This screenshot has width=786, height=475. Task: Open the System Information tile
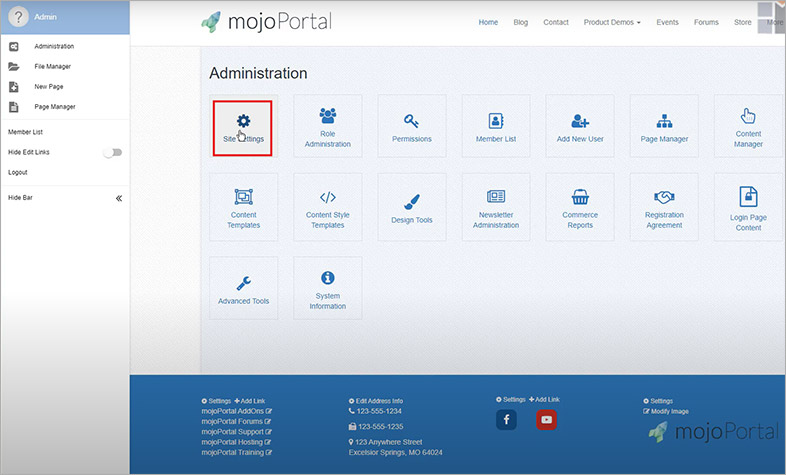(x=327, y=288)
